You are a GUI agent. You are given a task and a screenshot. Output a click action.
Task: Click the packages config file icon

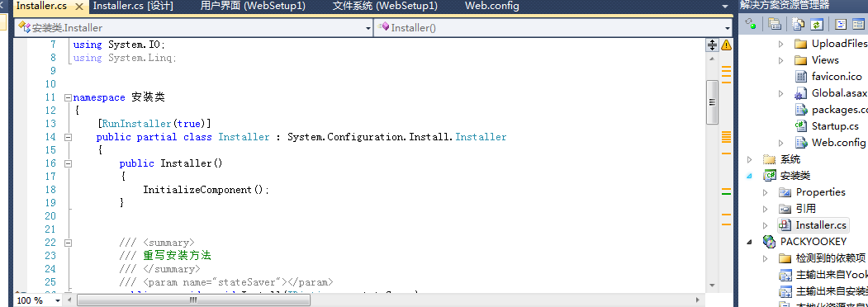(800, 110)
